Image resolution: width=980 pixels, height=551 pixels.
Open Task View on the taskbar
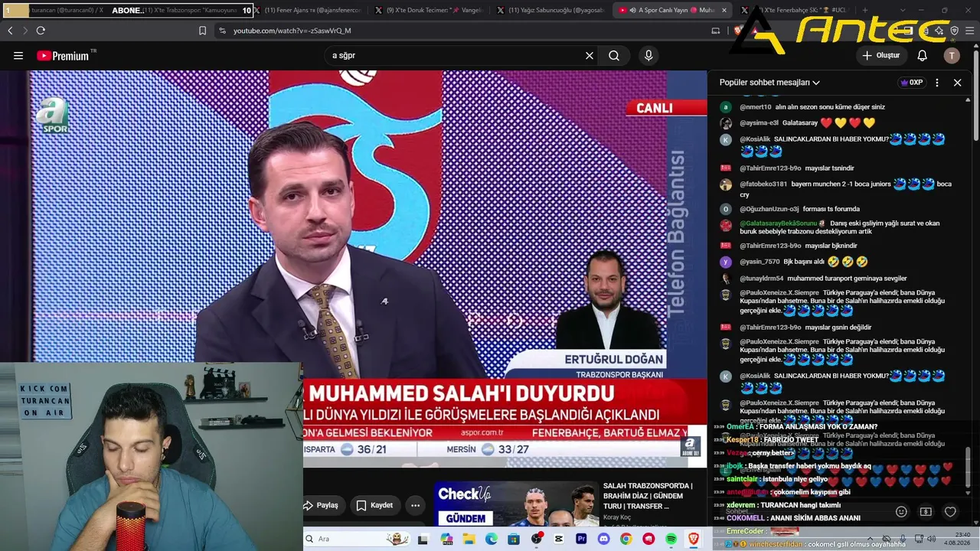click(x=423, y=539)
